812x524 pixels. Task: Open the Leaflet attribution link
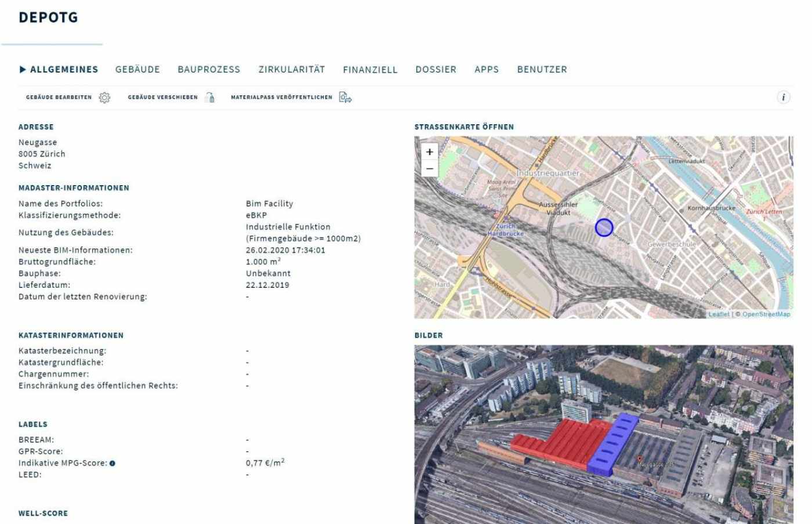point(719,315)
